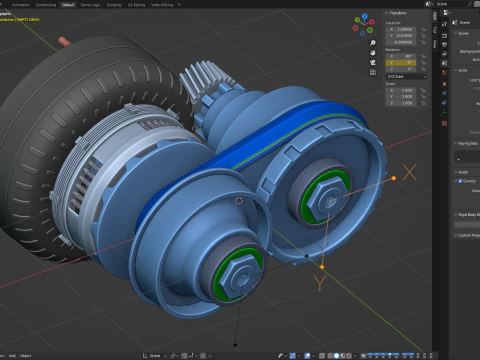Switch to the UV Editing workspace tab
This screenshot has height=360, width=480.
[x=137, y=5]
